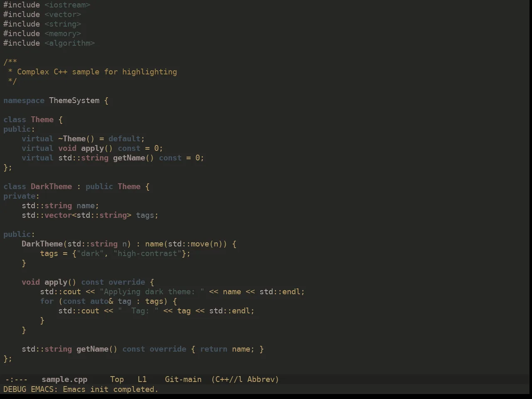Click the -:--- buffer status indicator
Image resolution: width=532 pixels, height=399 pixels.
pos(16,379)
